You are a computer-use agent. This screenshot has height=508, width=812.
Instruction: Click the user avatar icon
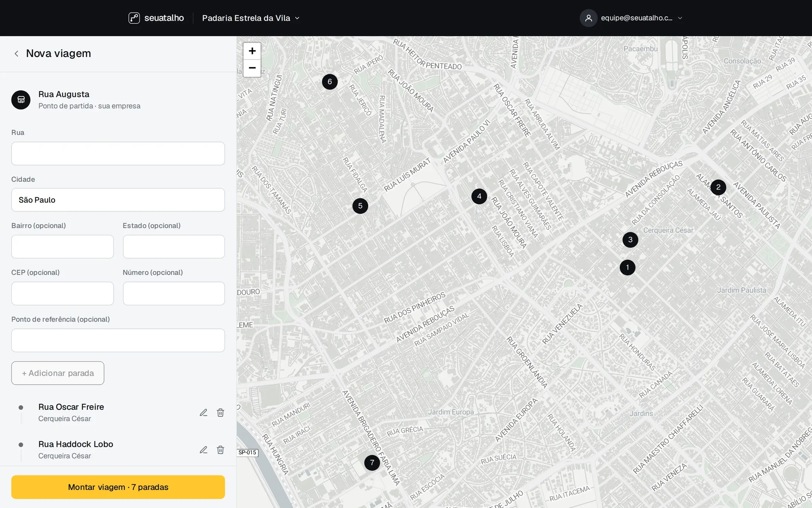pyautogui.click(x=588, y=18)
